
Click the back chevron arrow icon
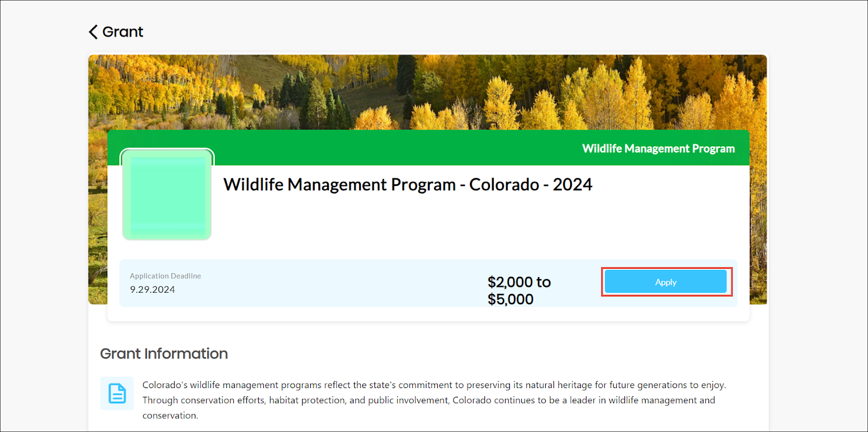pos(93,32)
